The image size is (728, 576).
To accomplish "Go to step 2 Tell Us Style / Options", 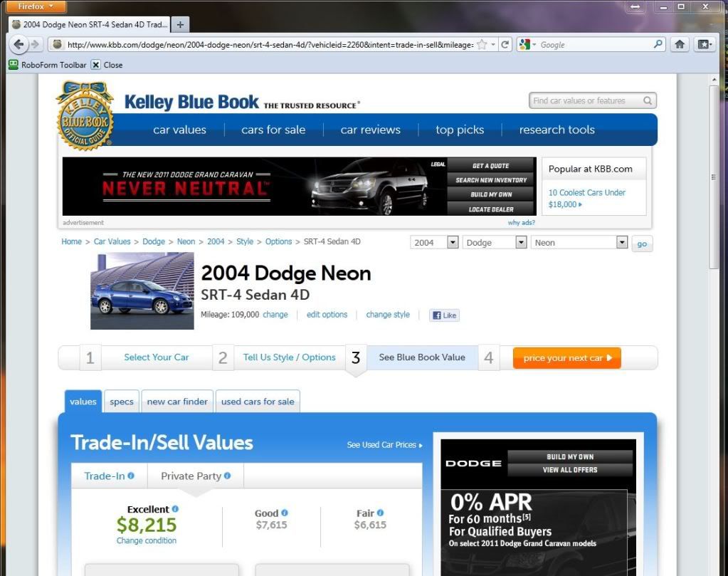I will [x=289, y=357].
